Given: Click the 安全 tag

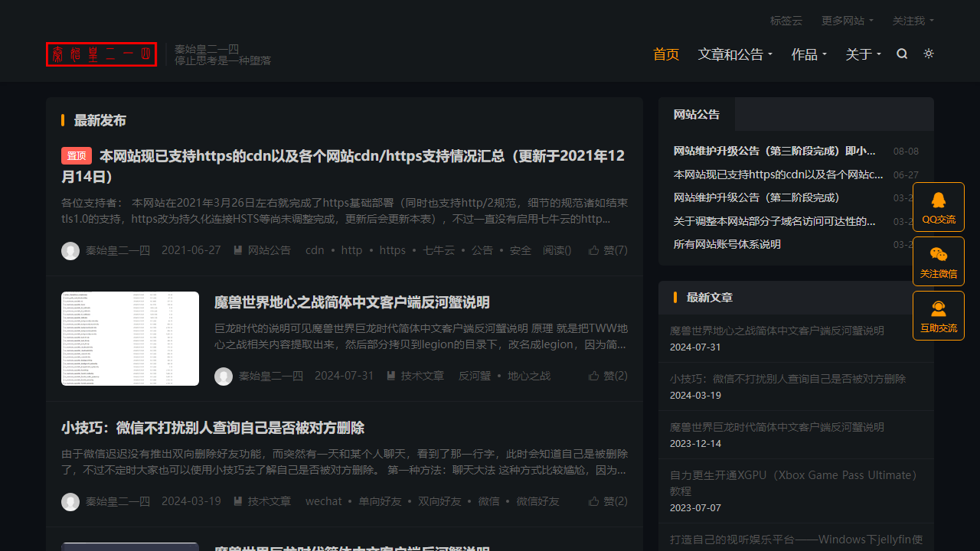Looking at the screenshot, I should coord(521,250).
